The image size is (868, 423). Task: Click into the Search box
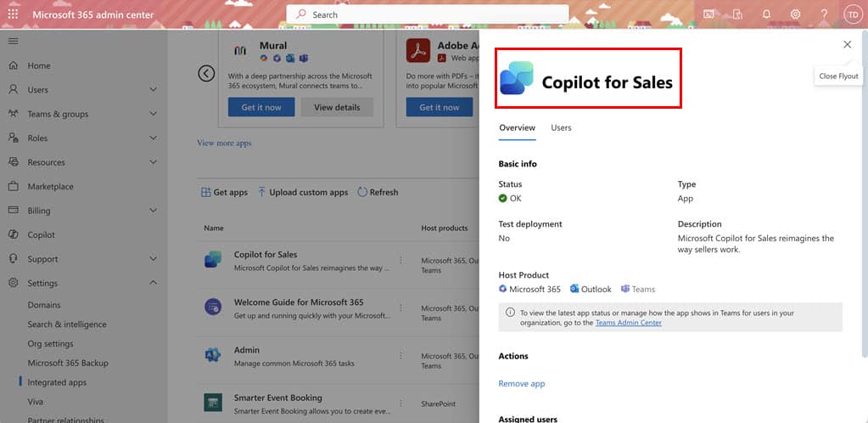(x=428, y=14)
